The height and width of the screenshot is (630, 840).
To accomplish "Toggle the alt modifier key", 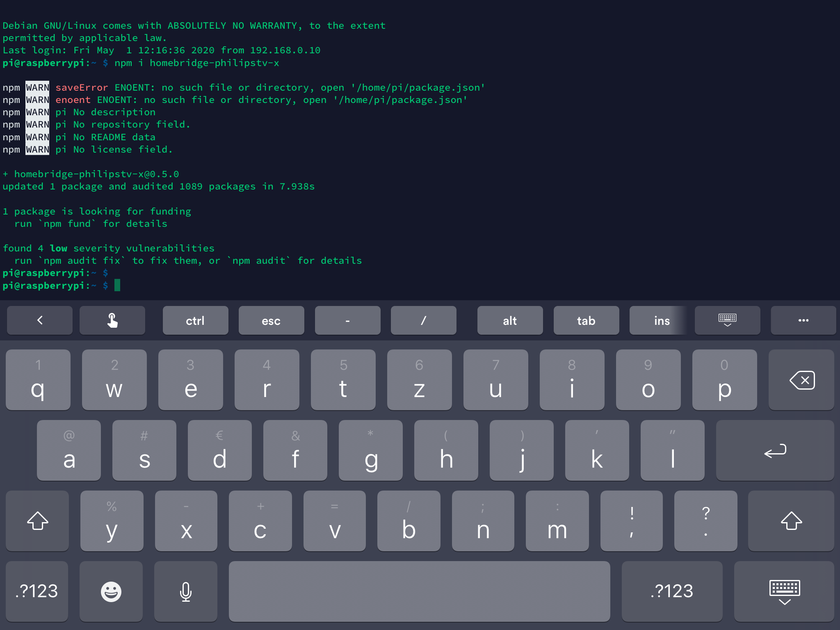I will tap(510, 320).
